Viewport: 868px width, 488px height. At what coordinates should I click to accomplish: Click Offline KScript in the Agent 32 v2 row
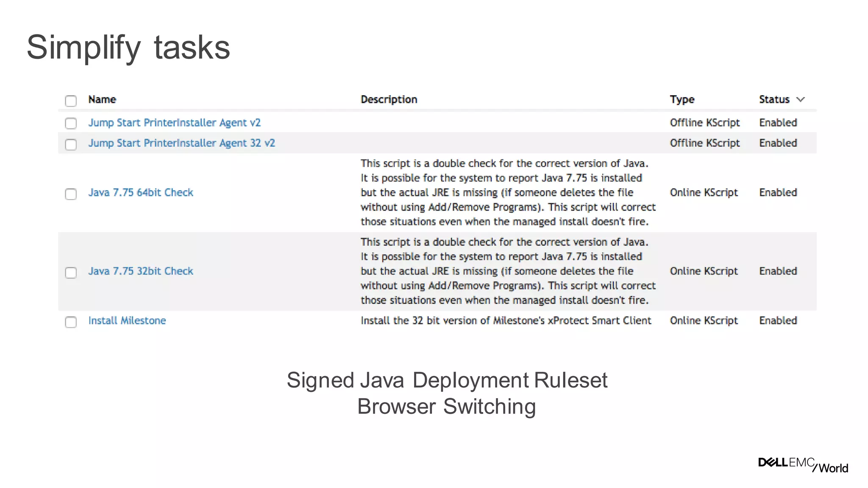coord(705,143)
